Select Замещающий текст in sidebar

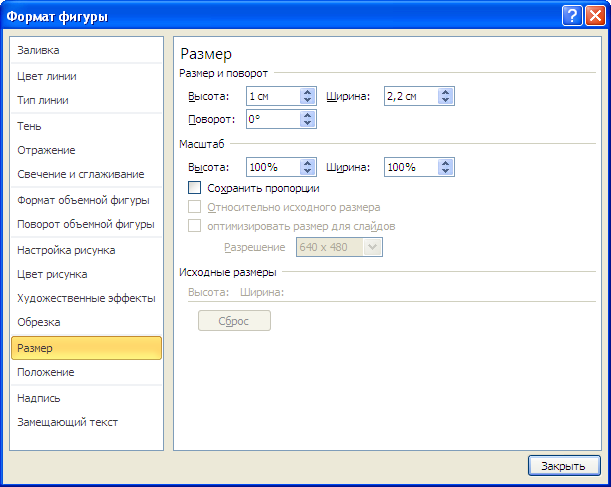coord(67,422)
